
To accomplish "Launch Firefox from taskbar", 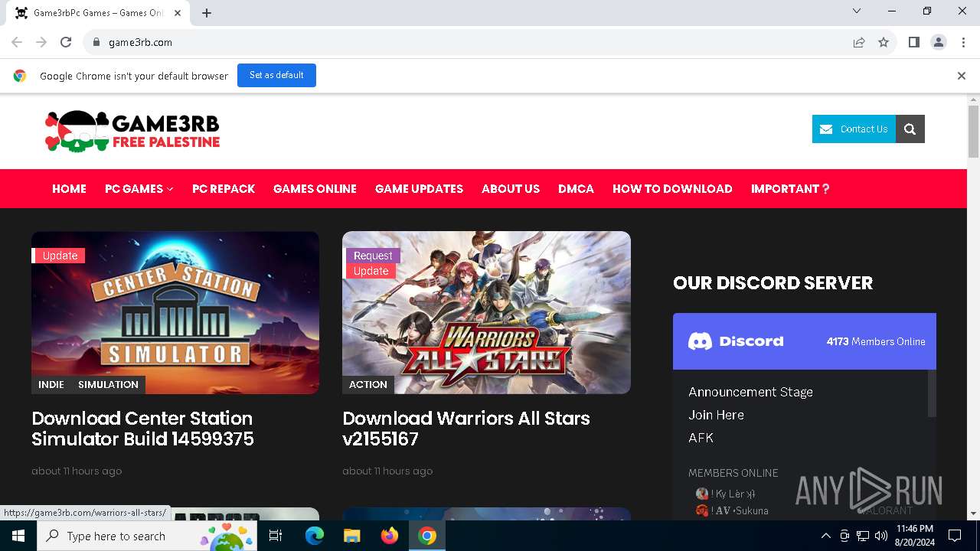I will pyautogui.click(x=390, y=536).
